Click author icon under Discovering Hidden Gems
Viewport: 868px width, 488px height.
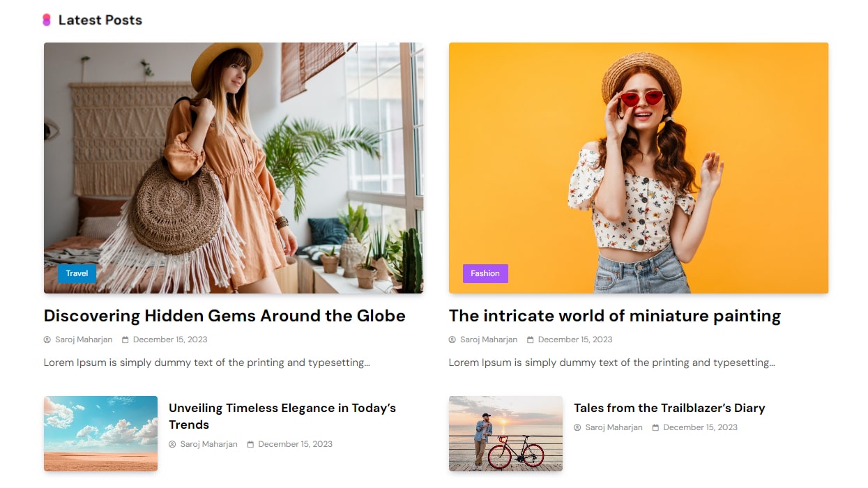click(x=47, y=340)
